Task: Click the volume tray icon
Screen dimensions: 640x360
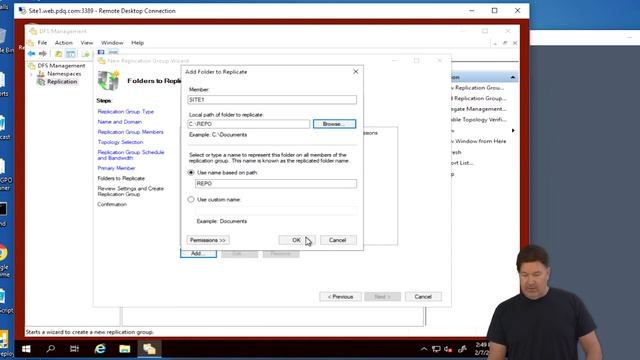Action: point(448,349)
